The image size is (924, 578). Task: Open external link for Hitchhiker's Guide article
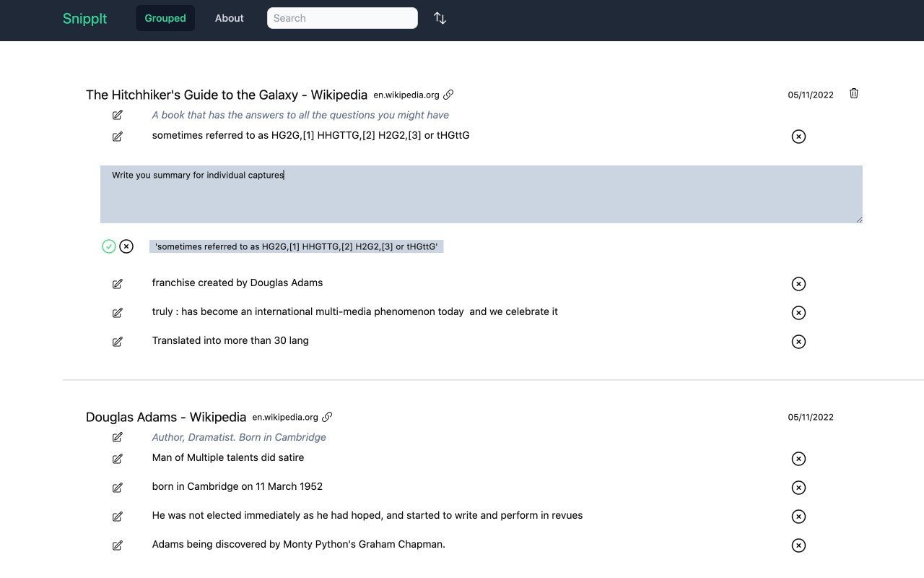[448, 94]
